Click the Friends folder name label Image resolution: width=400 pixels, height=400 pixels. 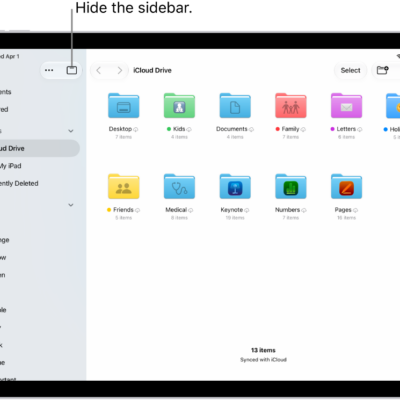point(123,210)
